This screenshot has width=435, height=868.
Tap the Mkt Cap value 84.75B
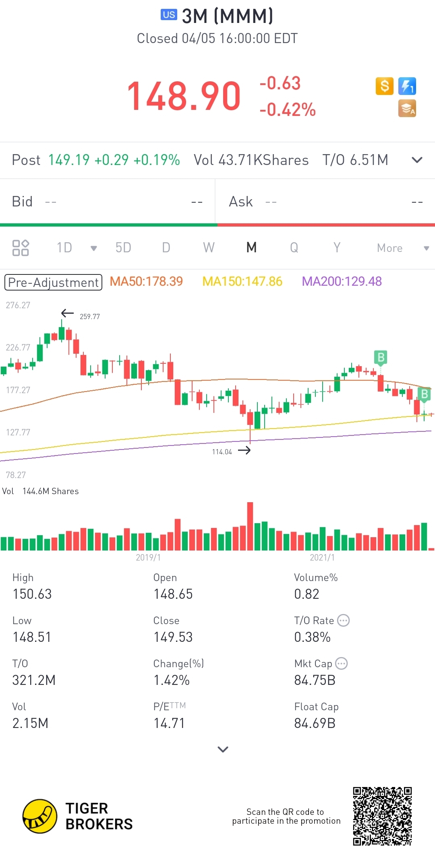point(315,680)
